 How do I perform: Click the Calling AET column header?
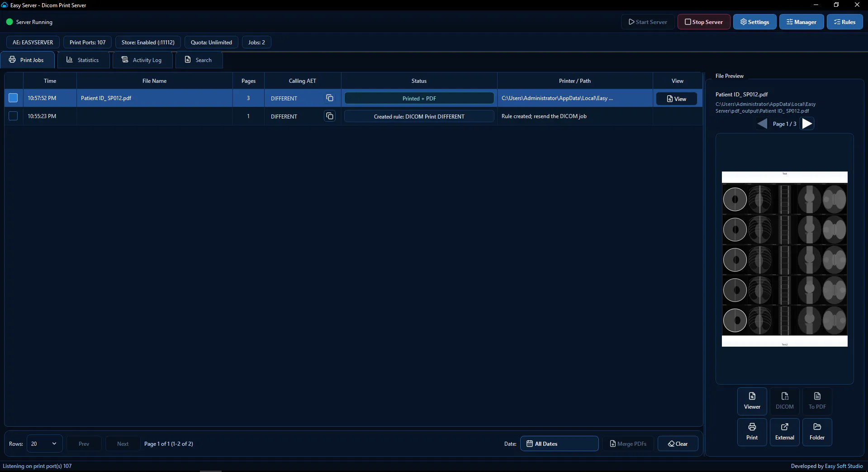(303, 81)
